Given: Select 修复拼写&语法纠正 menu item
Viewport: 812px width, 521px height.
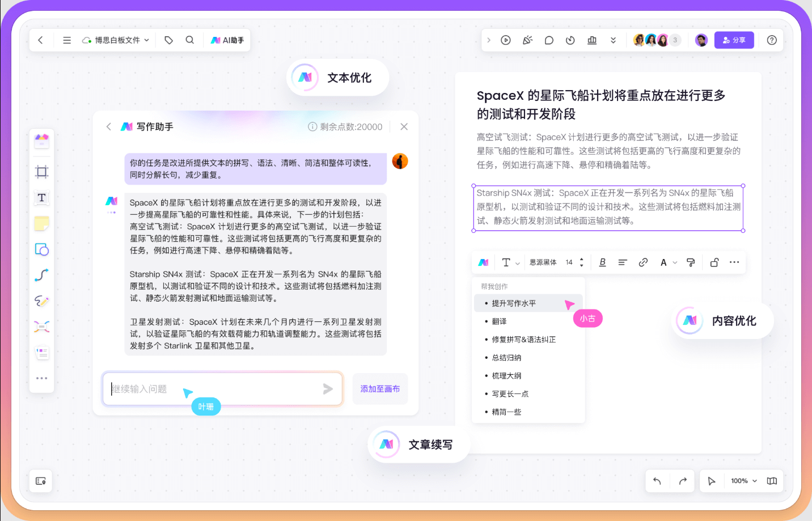Looking at the screenshot, I should (528, 340).
